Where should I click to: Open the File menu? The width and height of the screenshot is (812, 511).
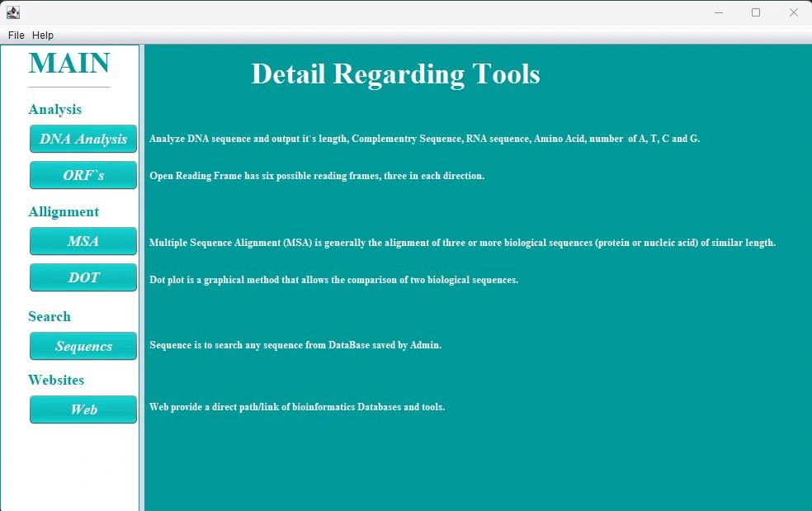[16, 35]
